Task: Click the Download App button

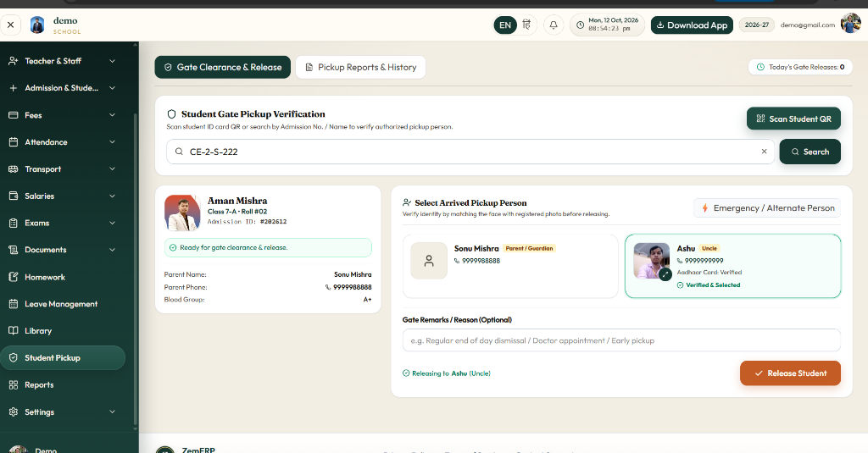Action: tap(692, 25)
